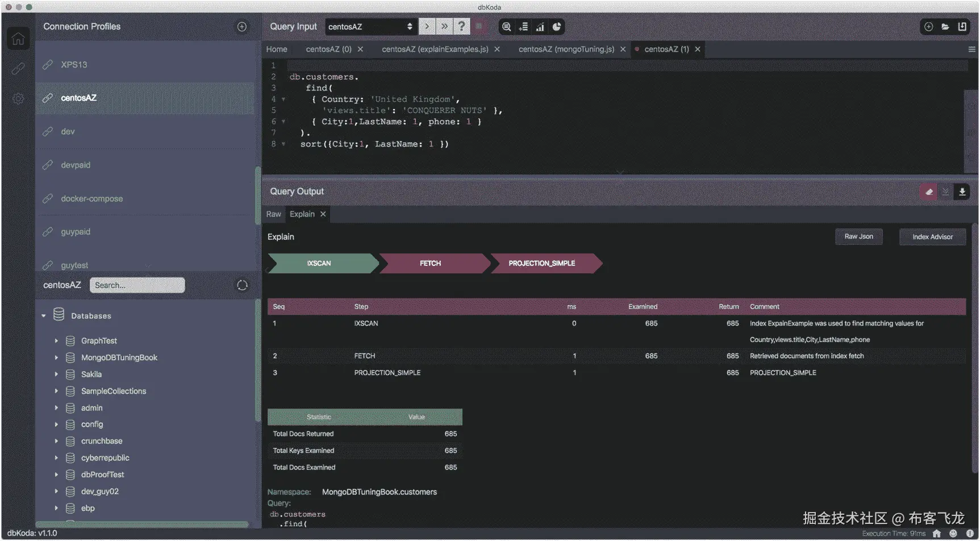980x541 pixels.
Task: Download the query output
Action: point(962,192)
